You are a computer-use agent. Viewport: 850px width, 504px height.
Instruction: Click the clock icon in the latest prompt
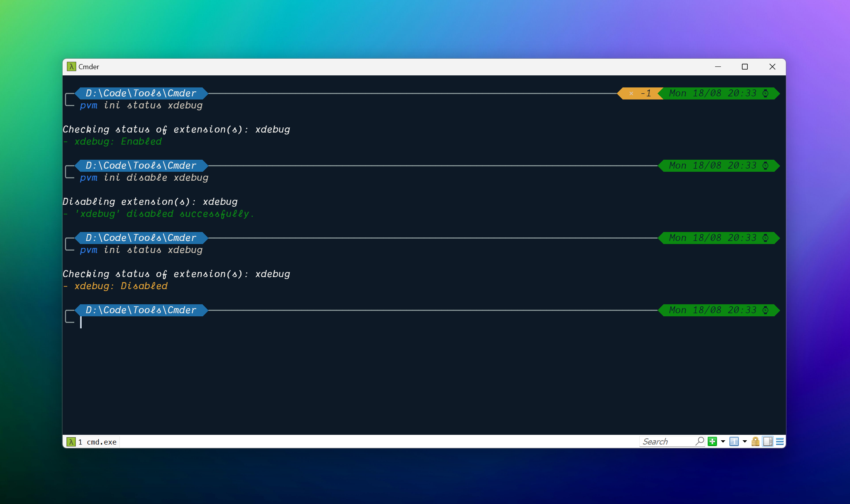click(x=765, y=310)
